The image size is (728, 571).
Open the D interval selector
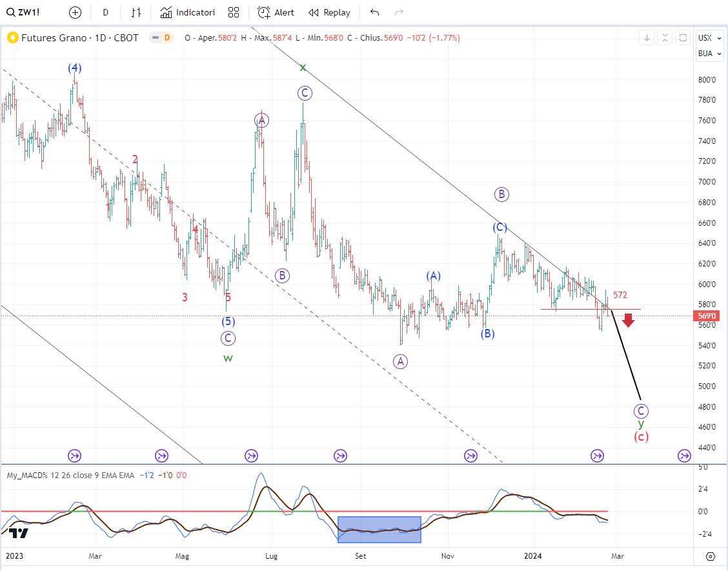coord(105,12)
